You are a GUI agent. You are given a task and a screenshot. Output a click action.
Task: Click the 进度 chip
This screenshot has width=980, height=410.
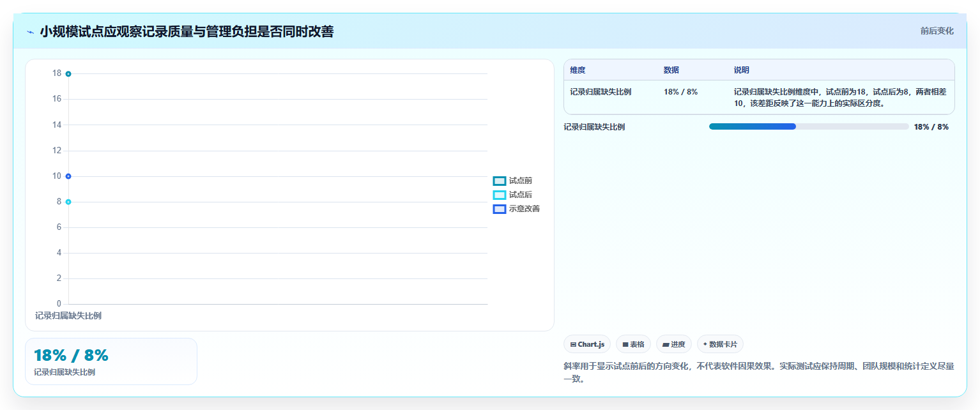674,344
